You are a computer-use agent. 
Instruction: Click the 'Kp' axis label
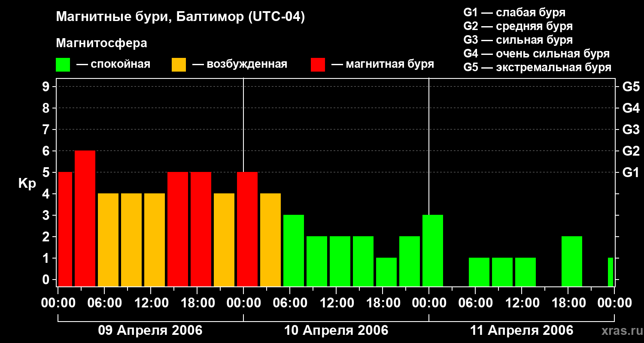tap(27, 184)
